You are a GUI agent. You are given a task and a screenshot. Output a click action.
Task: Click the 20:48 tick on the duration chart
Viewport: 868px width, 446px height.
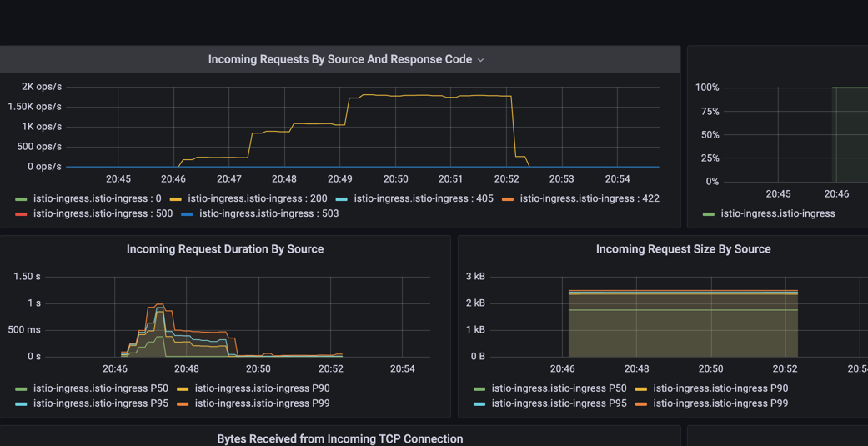[187, 368]
